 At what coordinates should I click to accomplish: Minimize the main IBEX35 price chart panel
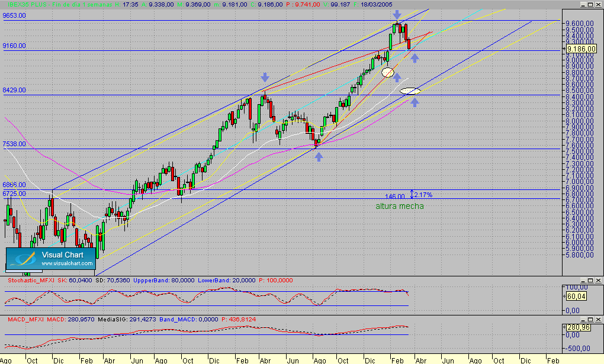(x=584, y=5)
